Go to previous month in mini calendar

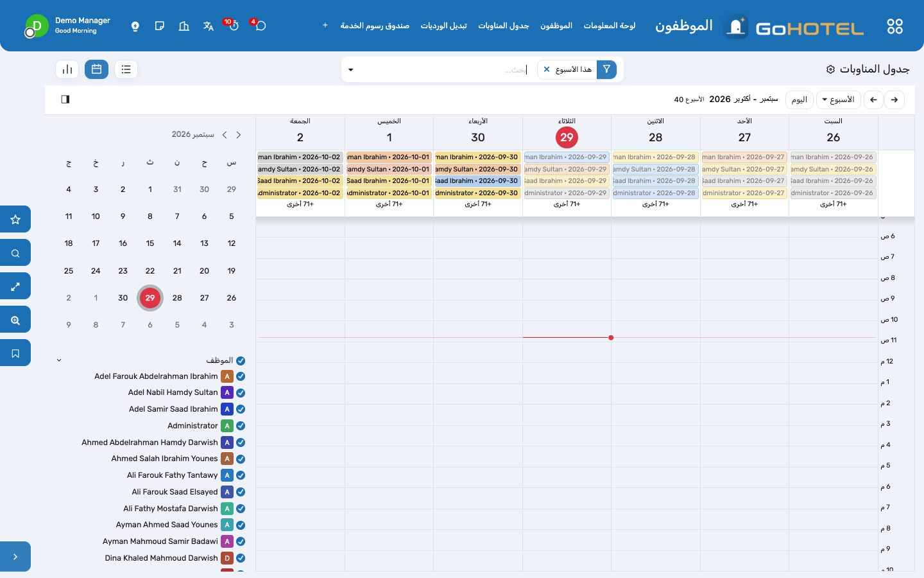tap(225, 135)
